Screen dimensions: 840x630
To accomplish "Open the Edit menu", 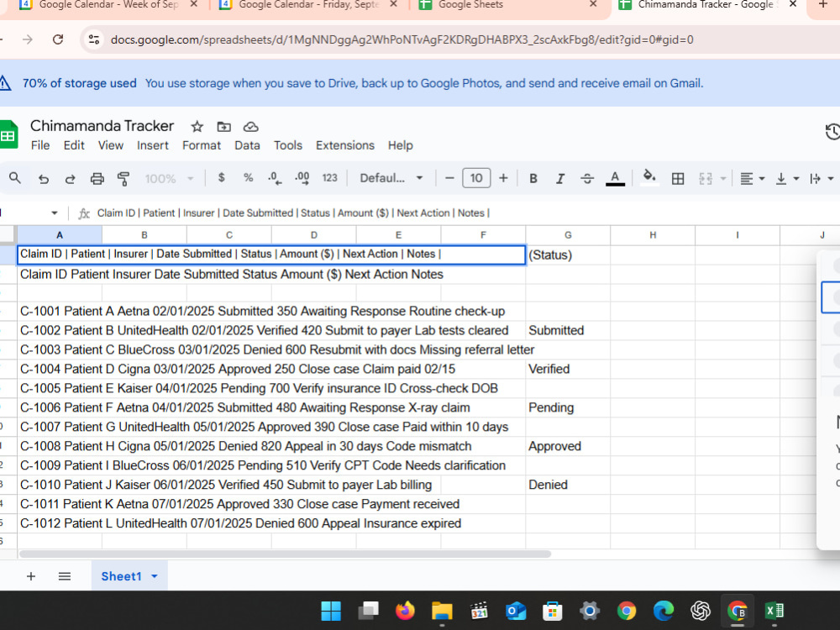I will click(x=74, y=145).
